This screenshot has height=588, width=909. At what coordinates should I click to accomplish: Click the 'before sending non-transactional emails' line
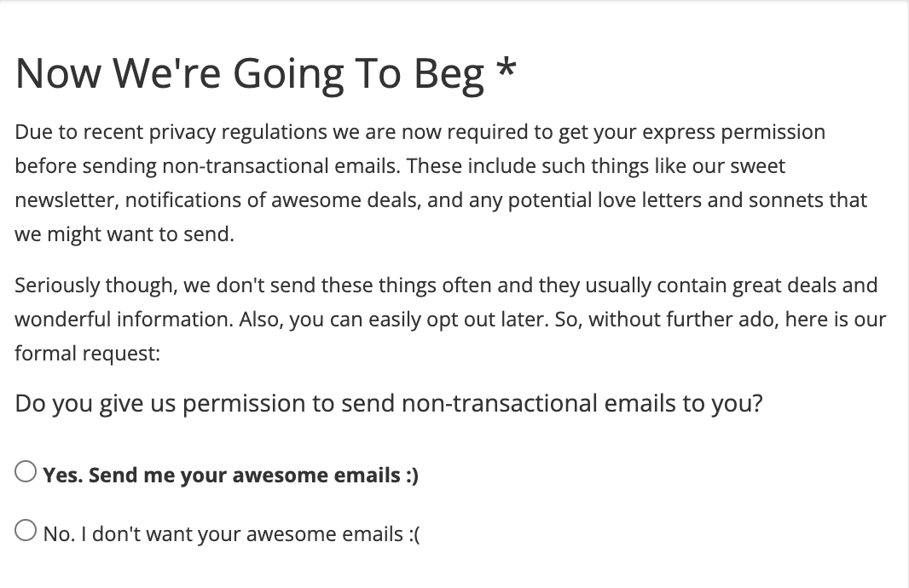[x=399, y=166]
